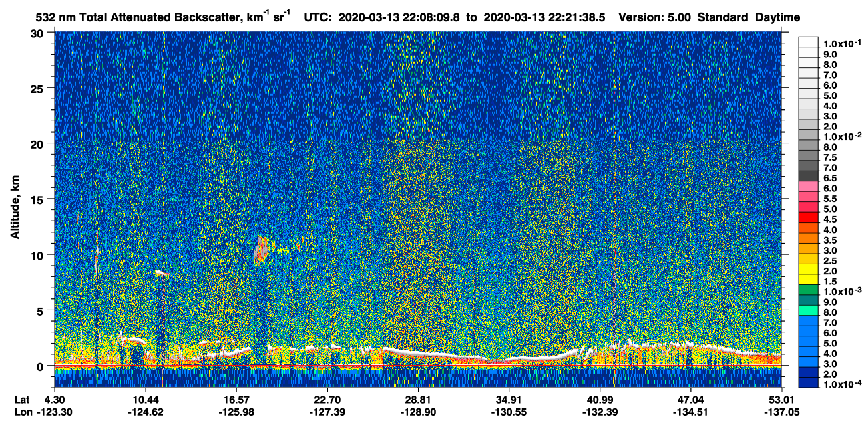Click the 6.5 colorbar label
Image resolution: width=868 pixels, height=445 pixels.
pos(830,178)
